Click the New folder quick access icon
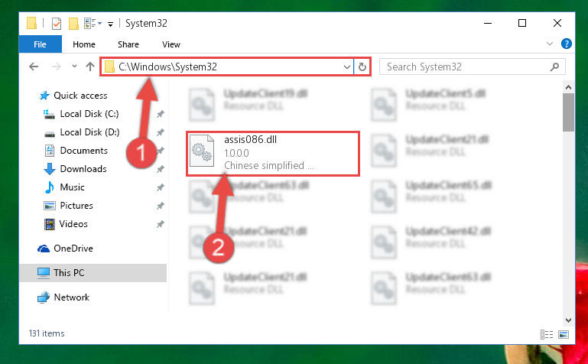This screenshot has height=364, width=588. pos(73,24)
